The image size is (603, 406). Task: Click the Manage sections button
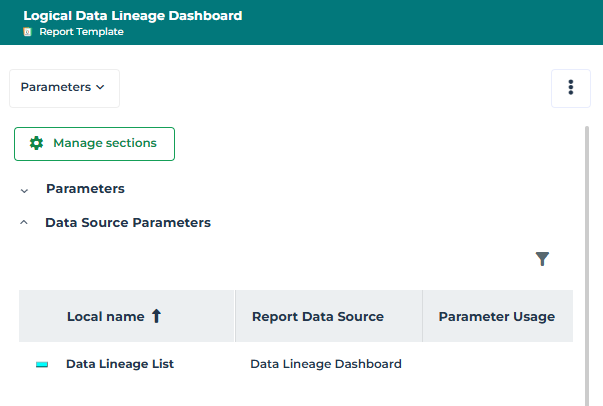click(x=94, y=144)
